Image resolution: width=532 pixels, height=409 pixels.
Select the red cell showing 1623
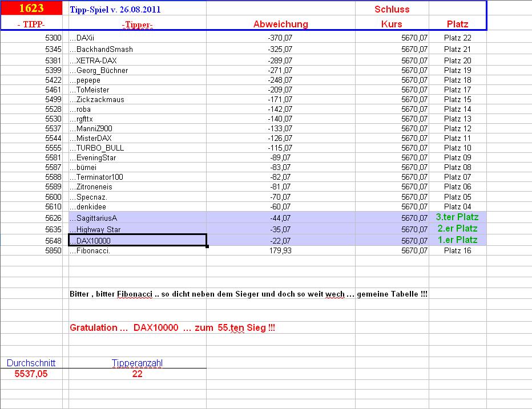pos(31,8)
